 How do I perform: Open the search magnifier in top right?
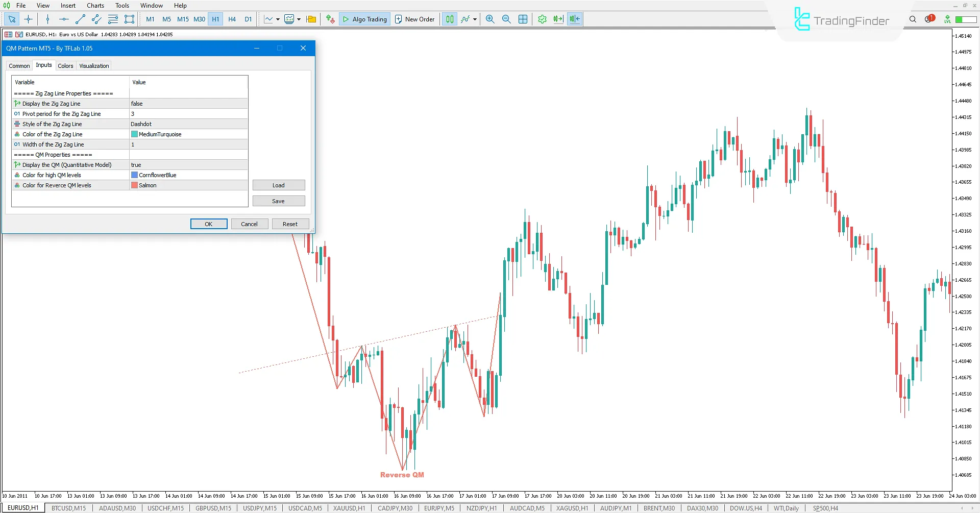pos(913,19)
